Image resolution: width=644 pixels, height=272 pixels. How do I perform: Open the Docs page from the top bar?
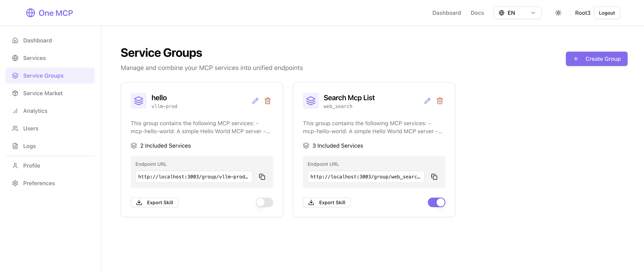(x=477, y=13)
